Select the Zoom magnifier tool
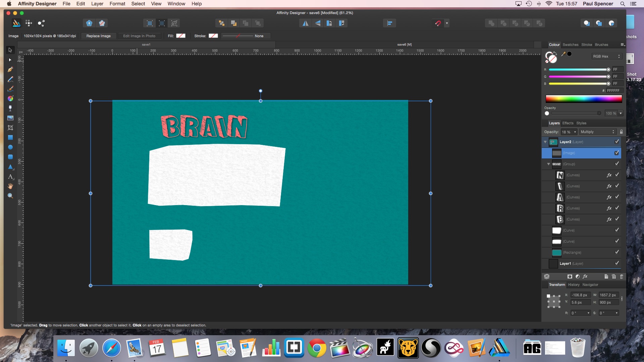Viewport: 644px width, 362px height. click(10, 196)
